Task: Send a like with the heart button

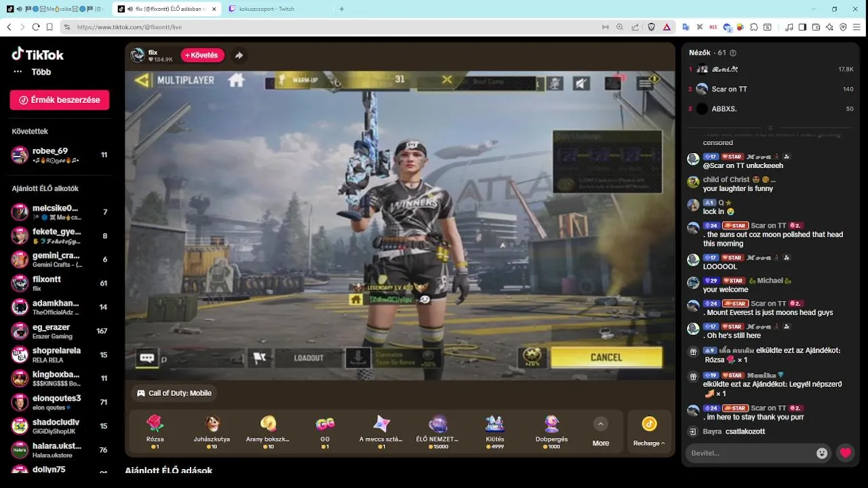Action: click(845, 453)
